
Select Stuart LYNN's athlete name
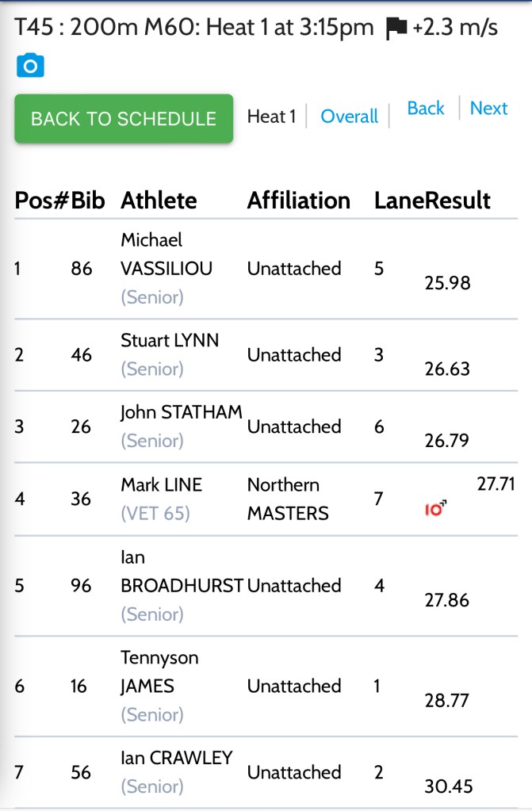coord(170,341)
